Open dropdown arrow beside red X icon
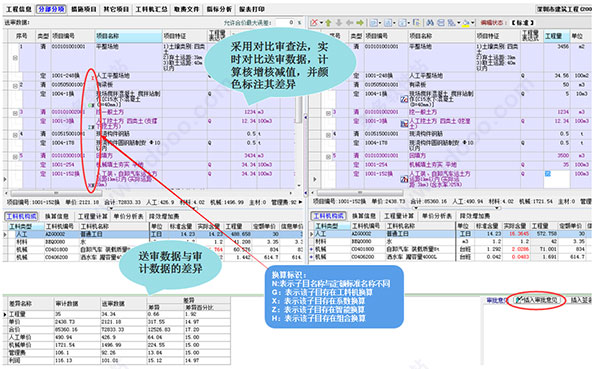Image resolution: width=600 pixels, height=369 pixels. pos(321,23)
